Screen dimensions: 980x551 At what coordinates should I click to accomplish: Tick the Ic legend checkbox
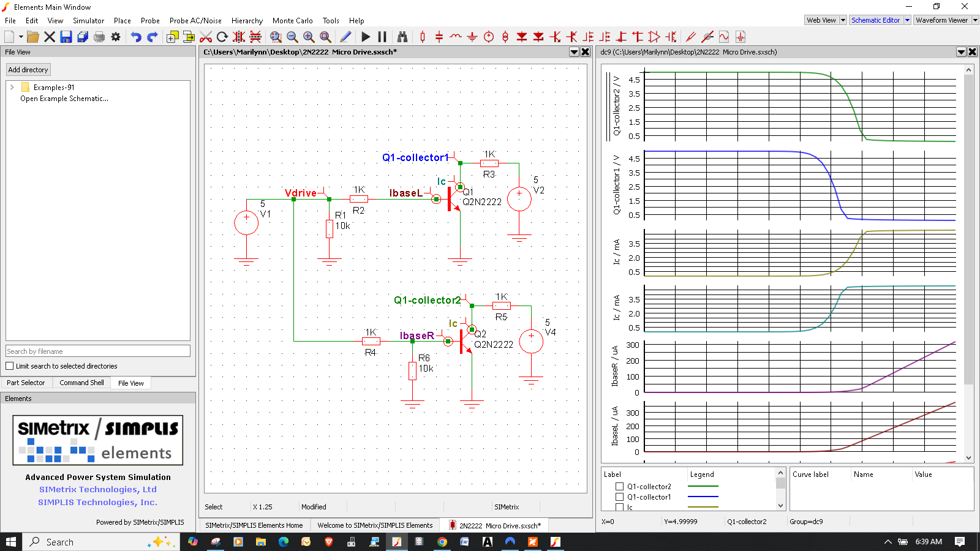coord(619,507)
